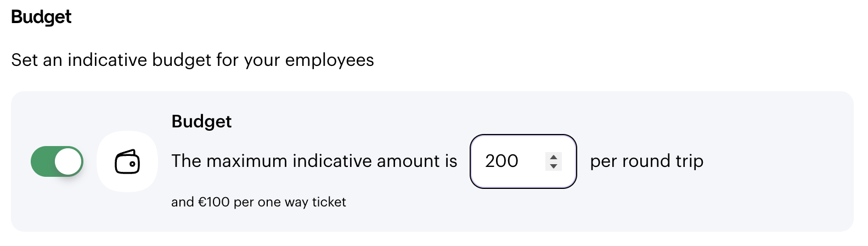Click the white rounded tile behind the wallet

127,161
